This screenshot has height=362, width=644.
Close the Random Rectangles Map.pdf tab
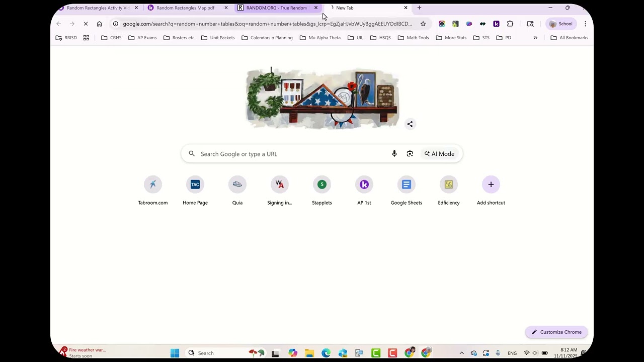point(226,8)
